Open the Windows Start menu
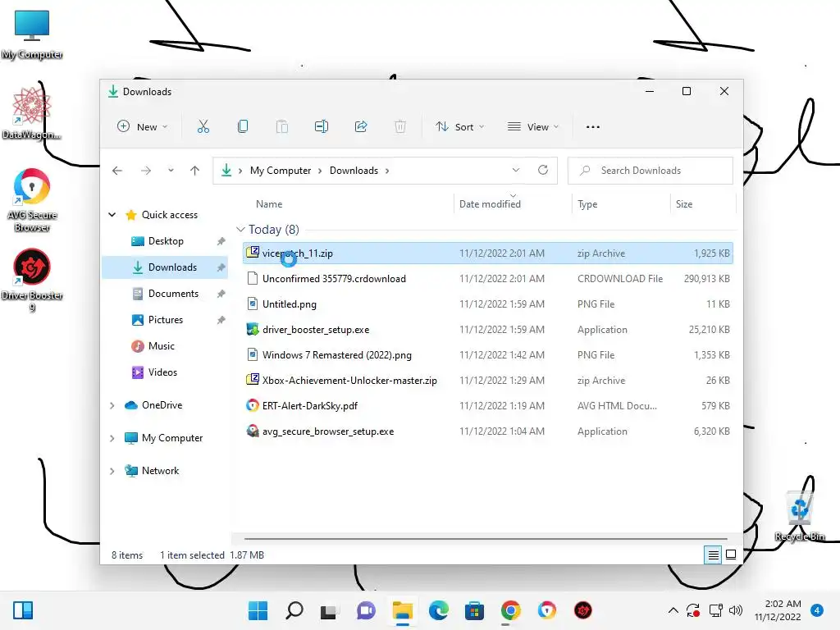The height and width of the screenshot is (630, 840). tap(258, 610)
